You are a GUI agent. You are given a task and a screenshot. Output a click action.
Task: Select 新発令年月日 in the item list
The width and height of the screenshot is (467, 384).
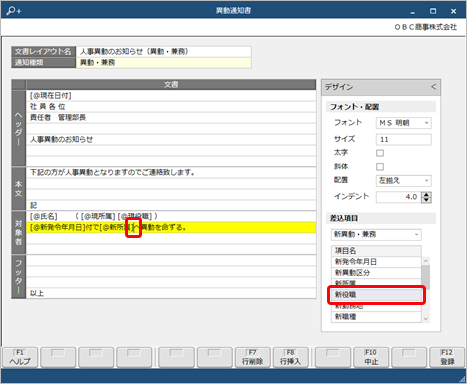point(376,262)
